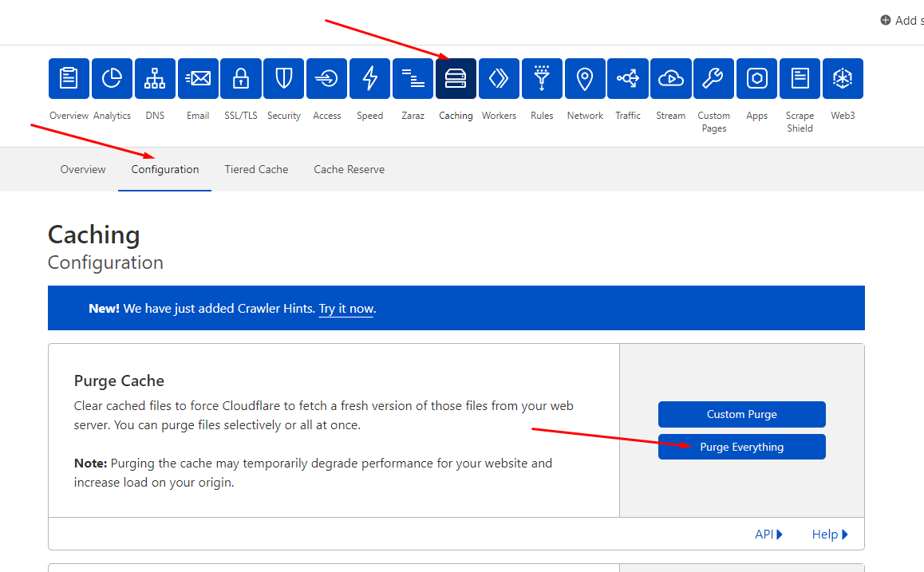
Task: Open the Access arrow icon
Action: pyautogui.click(x=327, y=78)
